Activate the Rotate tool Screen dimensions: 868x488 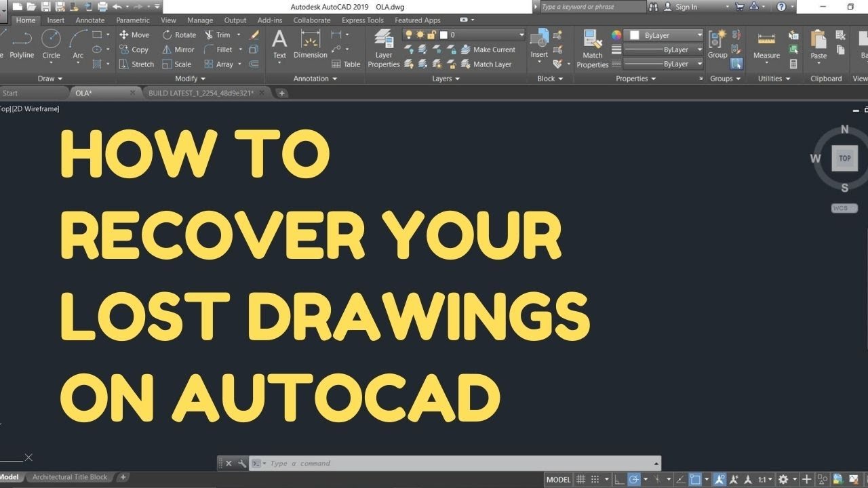pyautogui.click(x=179, y=35)
